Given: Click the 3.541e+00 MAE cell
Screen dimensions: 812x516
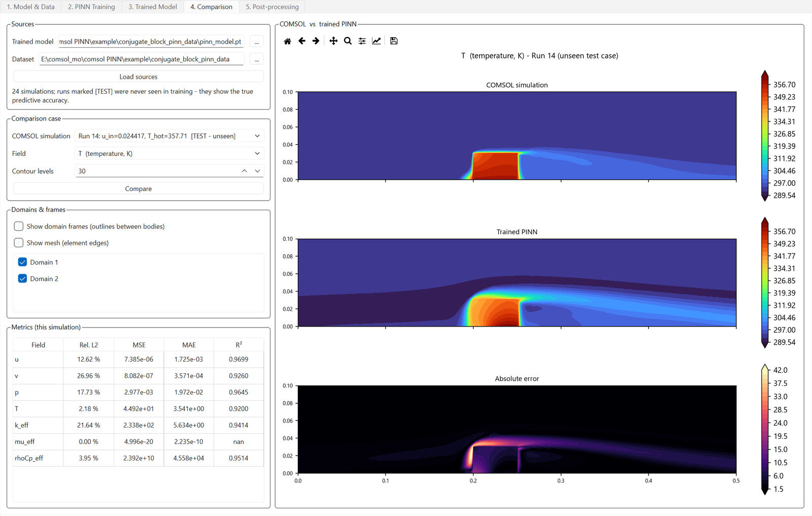Looking at the screenshot, I should [189, 408].
